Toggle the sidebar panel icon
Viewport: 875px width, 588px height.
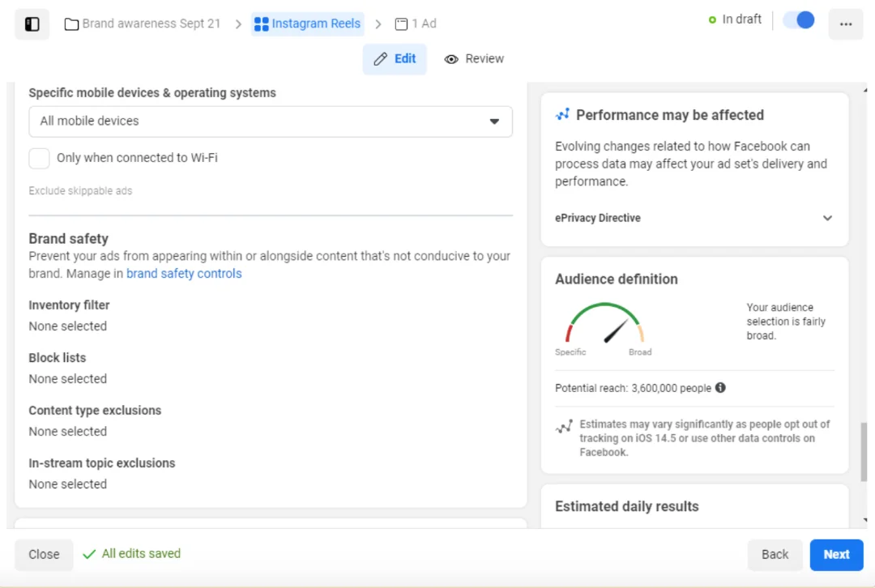point(32,24)
